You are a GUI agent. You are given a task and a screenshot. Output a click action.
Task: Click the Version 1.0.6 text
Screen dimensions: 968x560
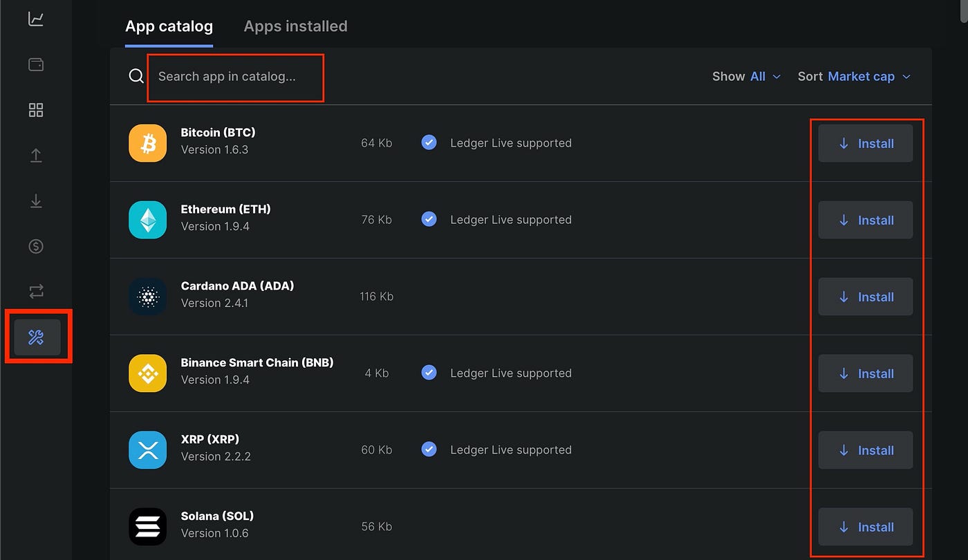coord(214,533)
